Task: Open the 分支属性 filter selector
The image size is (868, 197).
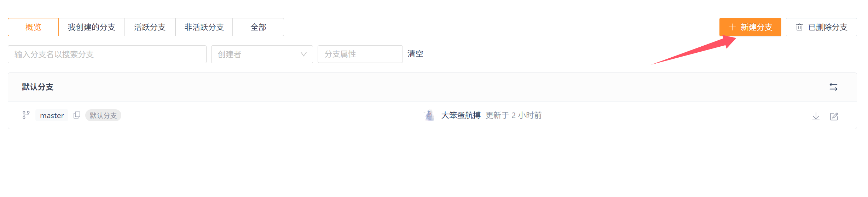Action: point(360,54)
